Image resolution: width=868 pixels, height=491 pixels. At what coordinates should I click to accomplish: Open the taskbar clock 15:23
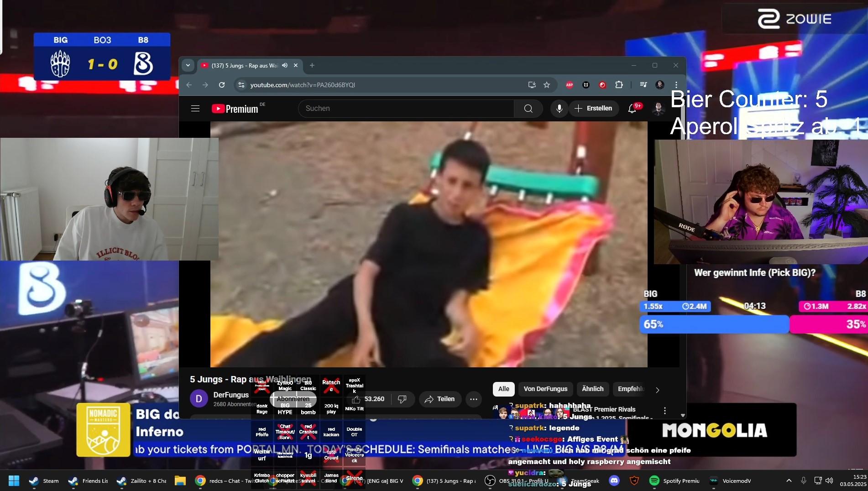click(x=853, y=481)
